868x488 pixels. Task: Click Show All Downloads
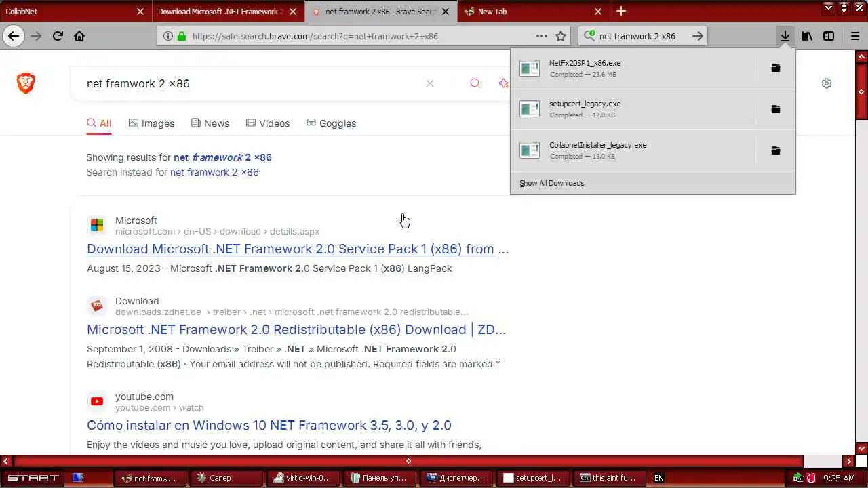[552, 183]
